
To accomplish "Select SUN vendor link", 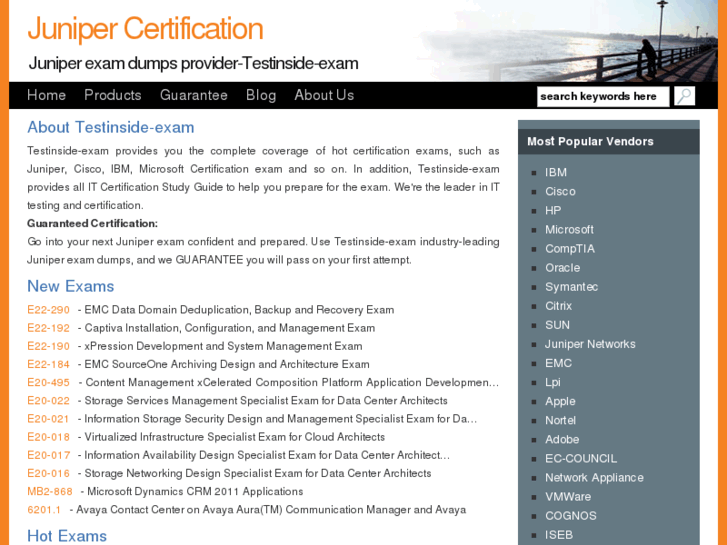I will 557,325.
